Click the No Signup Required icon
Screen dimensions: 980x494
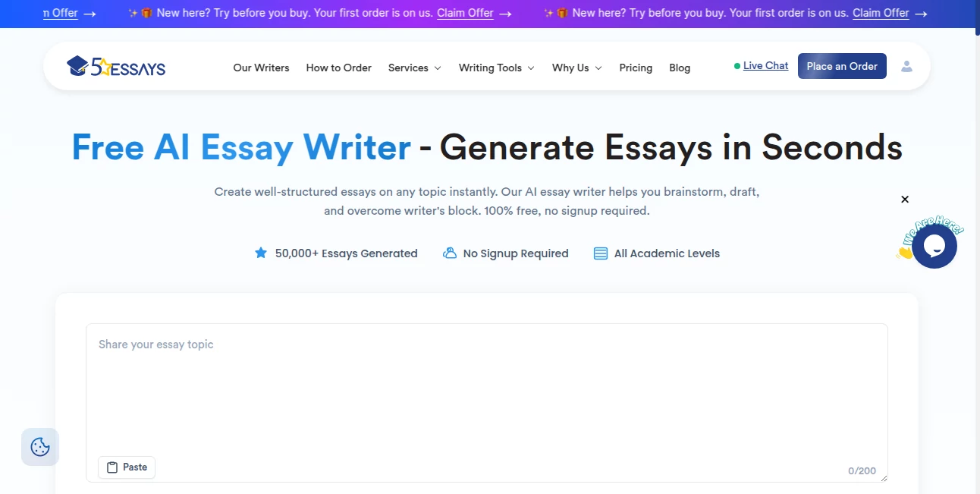[450, 253]
